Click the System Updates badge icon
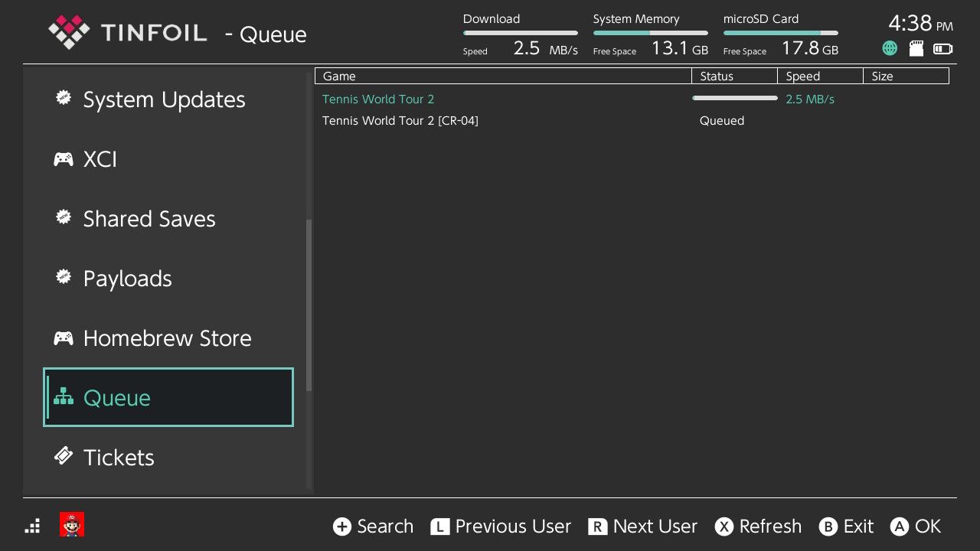Image resolution: width=980 pixels, height=551 pixels. coord(64,98)
